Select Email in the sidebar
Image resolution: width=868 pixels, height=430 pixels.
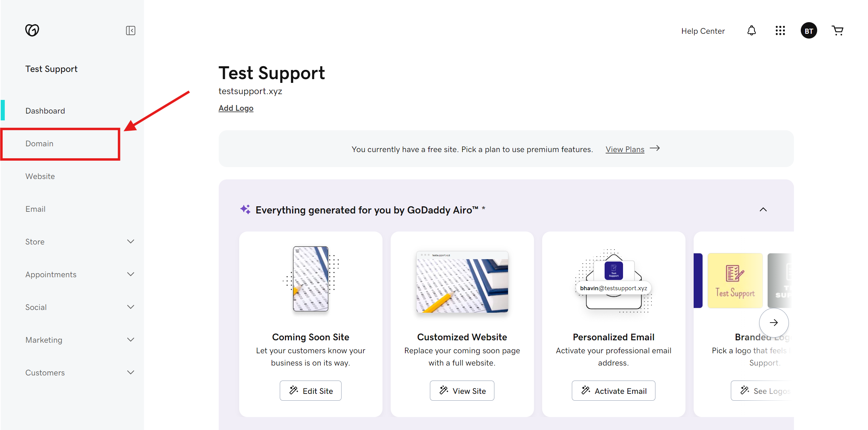coord(35,209)
